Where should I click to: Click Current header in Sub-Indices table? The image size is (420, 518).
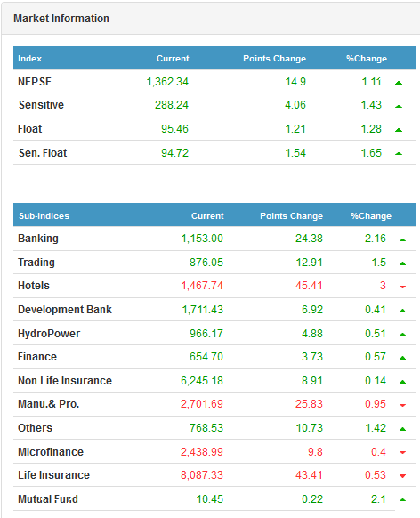click(207, 216)
